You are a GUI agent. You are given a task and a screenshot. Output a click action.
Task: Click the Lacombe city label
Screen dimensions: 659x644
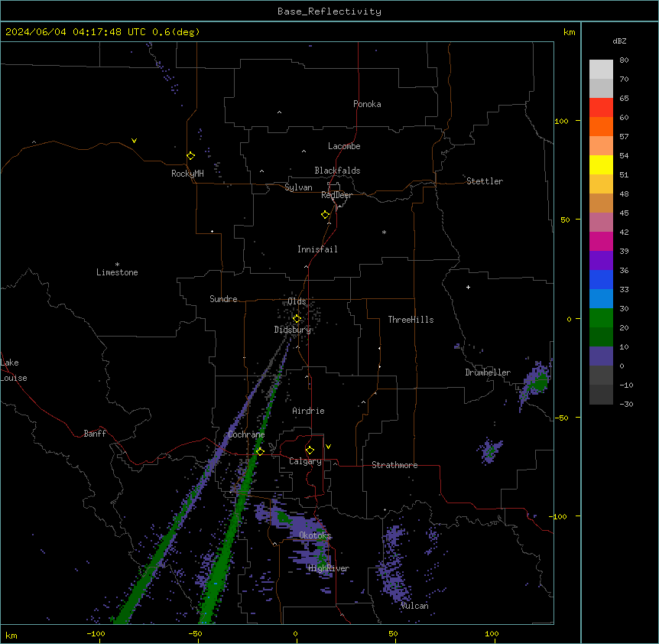[344, 146]
